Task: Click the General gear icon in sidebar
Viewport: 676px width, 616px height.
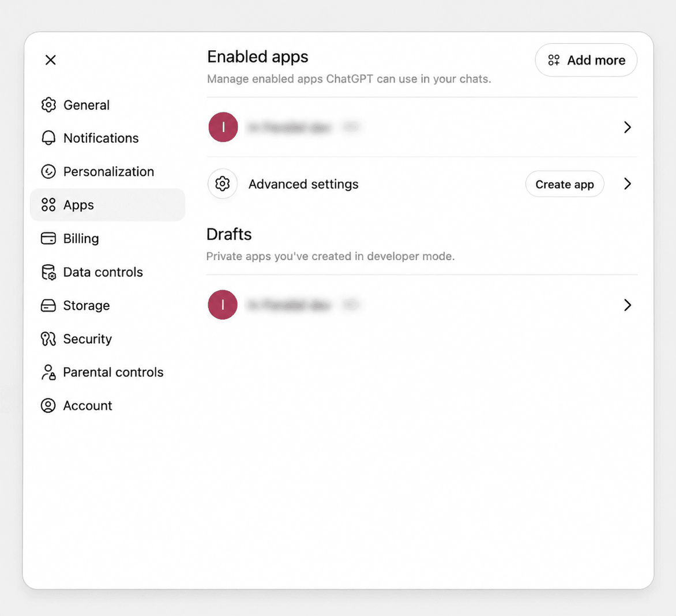Action: pyautogui.click(x=48, y=105)
